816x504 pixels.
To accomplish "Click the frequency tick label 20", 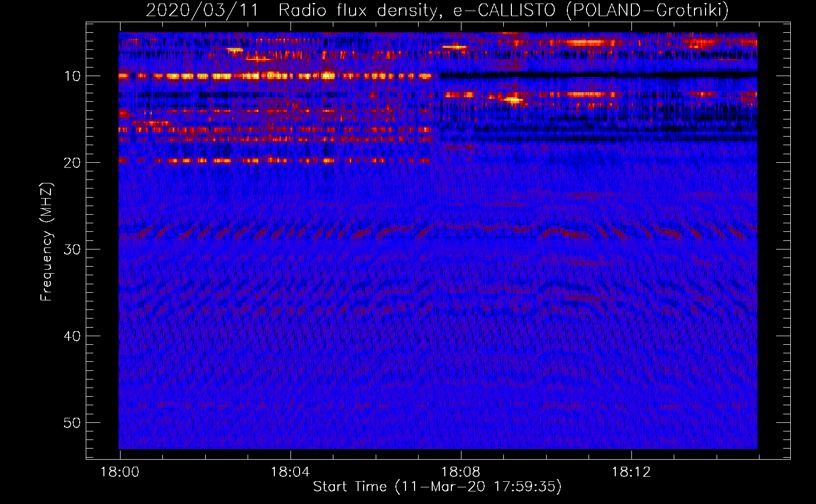I will click(x=73, y=163).
